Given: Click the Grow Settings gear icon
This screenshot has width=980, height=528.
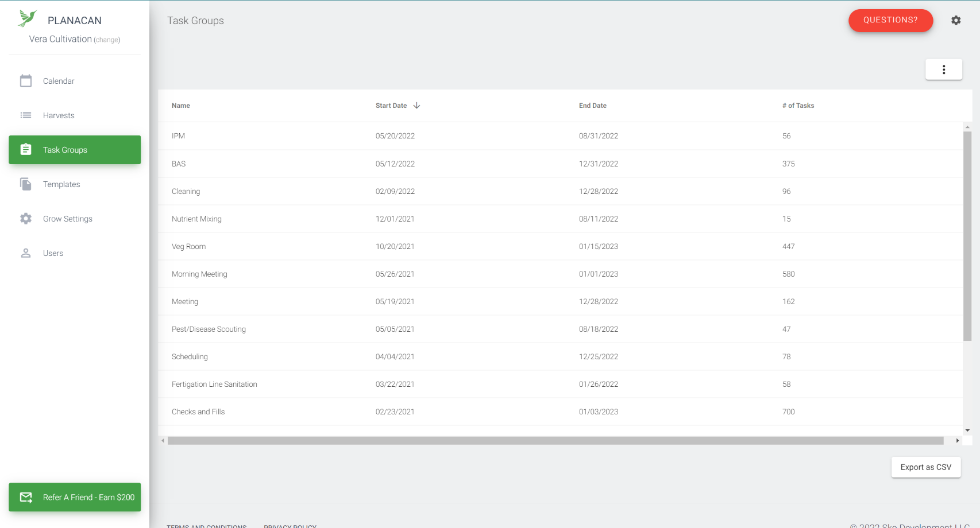Looking at the screenshot, I should click(26, 218).
